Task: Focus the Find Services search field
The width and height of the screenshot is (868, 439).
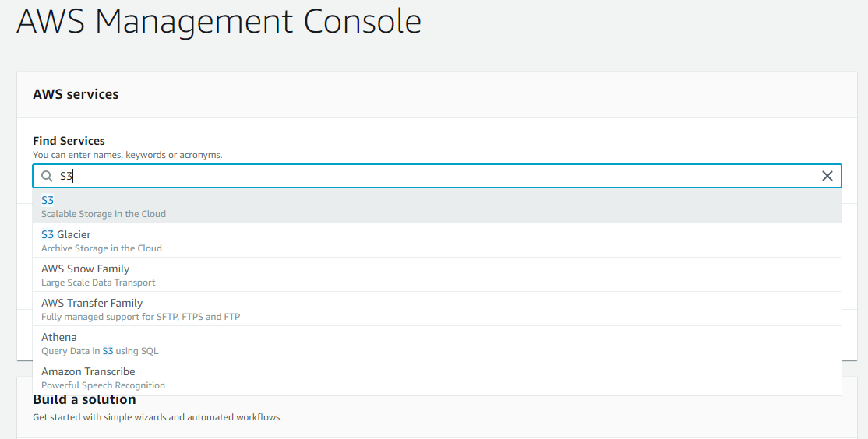Action: click(x=437, y=176)
